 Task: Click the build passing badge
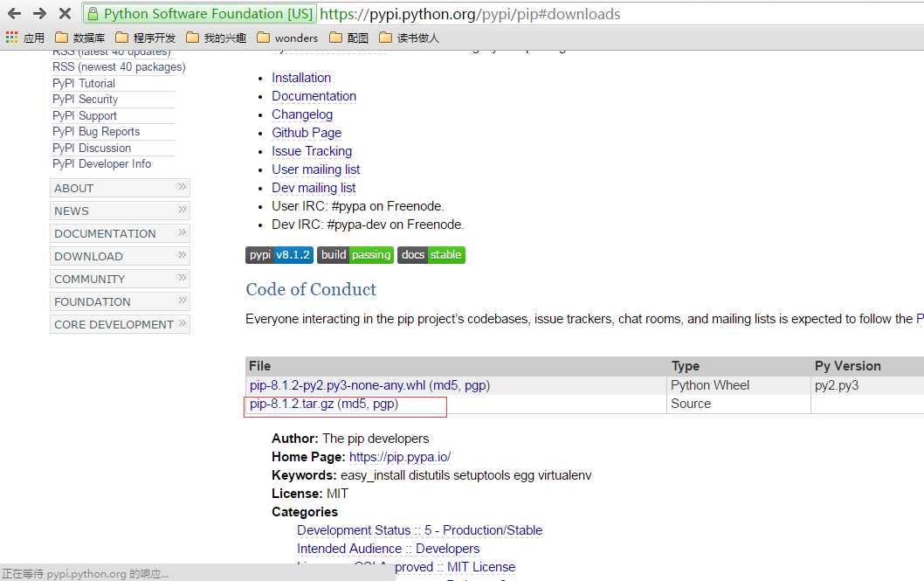355,255
